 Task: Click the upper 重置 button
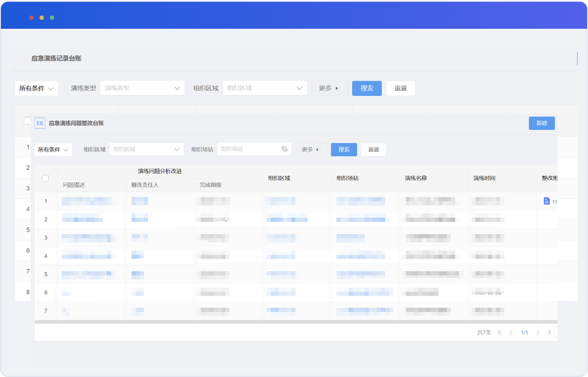point(400,88)
